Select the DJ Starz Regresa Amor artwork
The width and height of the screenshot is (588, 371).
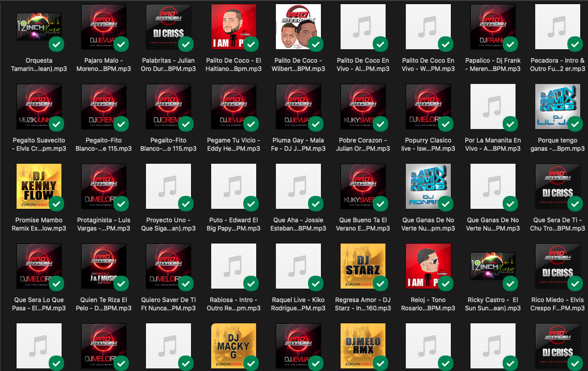363,266
